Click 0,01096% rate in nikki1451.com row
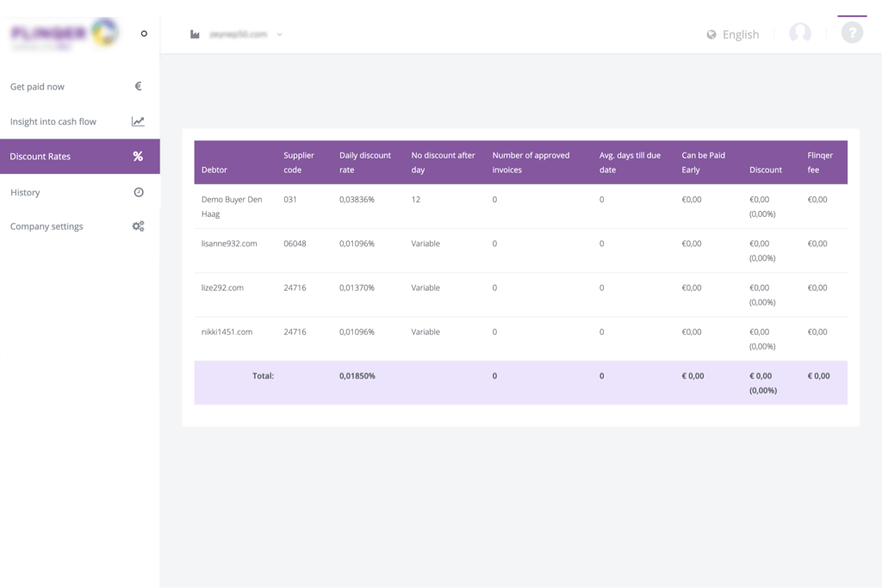This screenshot has height=588, width=882. click(x=357, y=331)
